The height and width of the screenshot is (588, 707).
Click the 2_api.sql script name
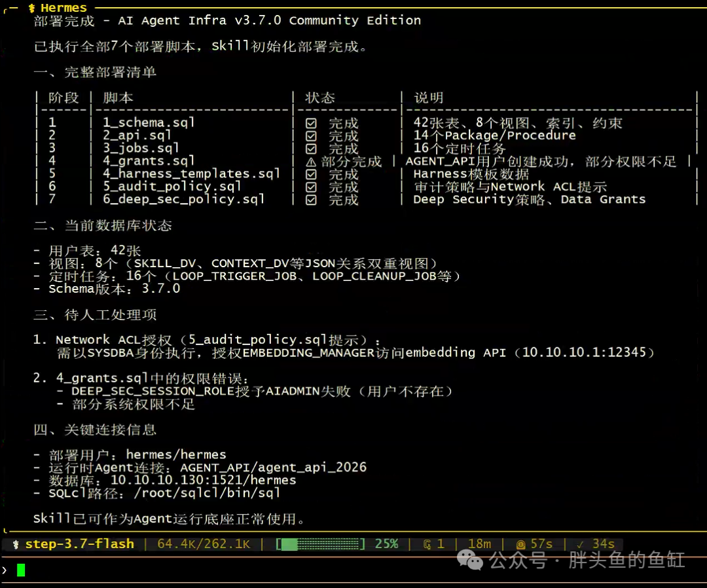click(x=137, y=136)
